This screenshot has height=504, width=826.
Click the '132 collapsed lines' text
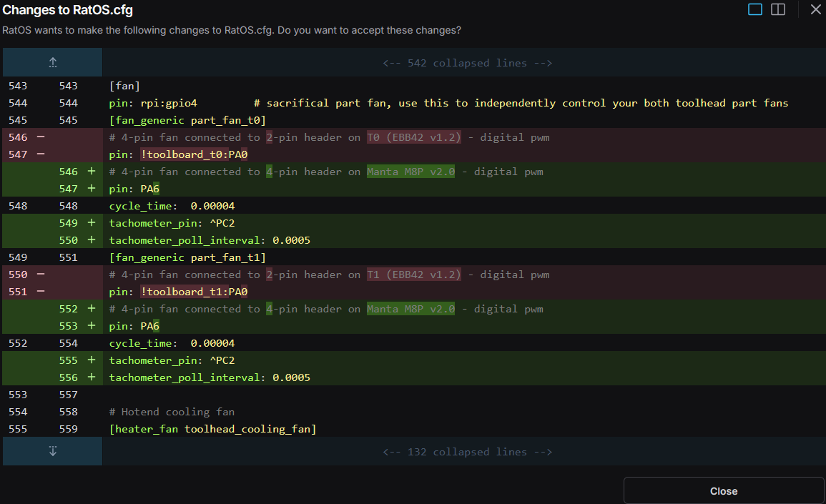click(467, 452)
